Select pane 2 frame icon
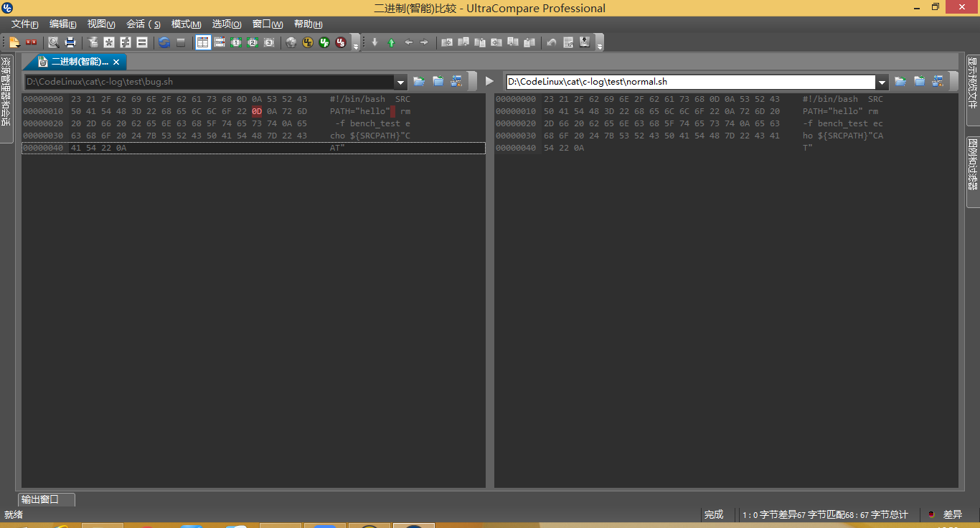This screenshot has width=980, height=528. tap(253, 42)
